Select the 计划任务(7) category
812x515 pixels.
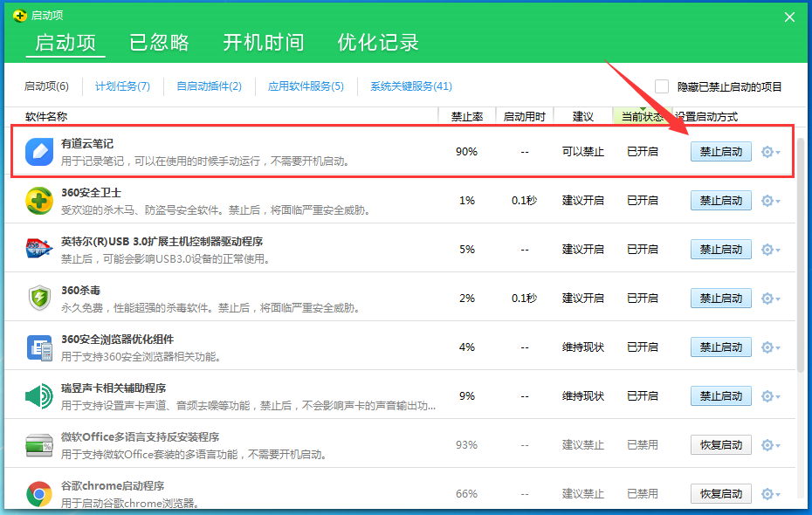coord(121,86)
